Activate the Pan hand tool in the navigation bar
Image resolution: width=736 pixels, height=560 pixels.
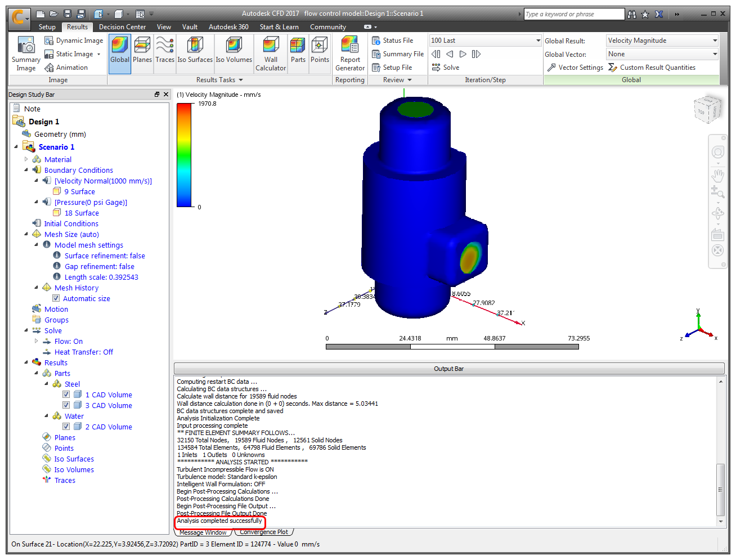point(717,175)
